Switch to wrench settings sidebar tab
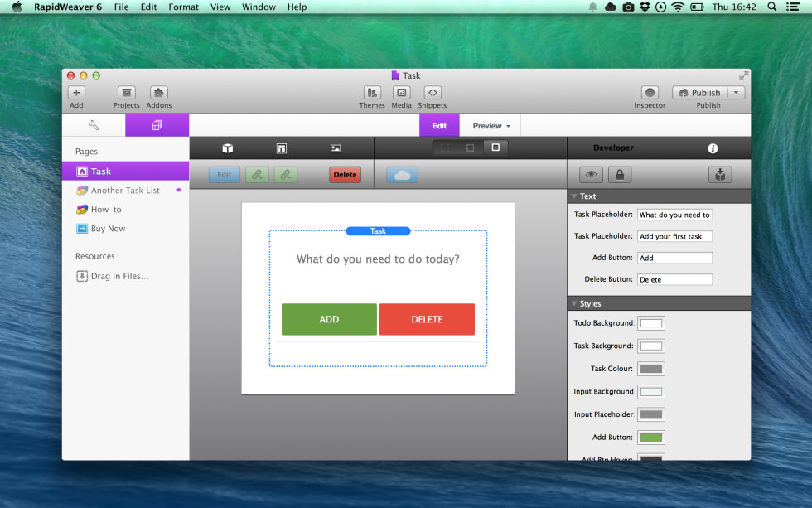Image resolution: width=812 pixels, height=508 pixels. pyautogui.click(x=94, y=125)
